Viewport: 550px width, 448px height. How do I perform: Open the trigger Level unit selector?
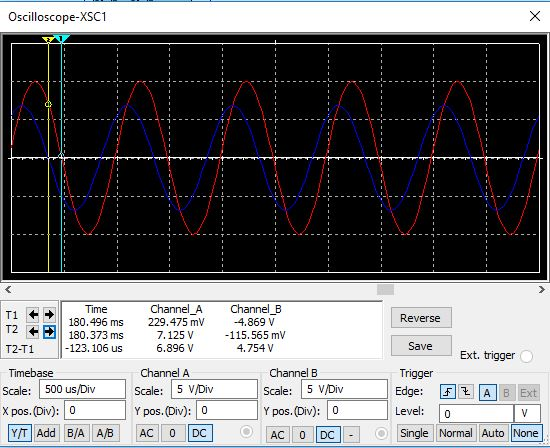point(527,414)
